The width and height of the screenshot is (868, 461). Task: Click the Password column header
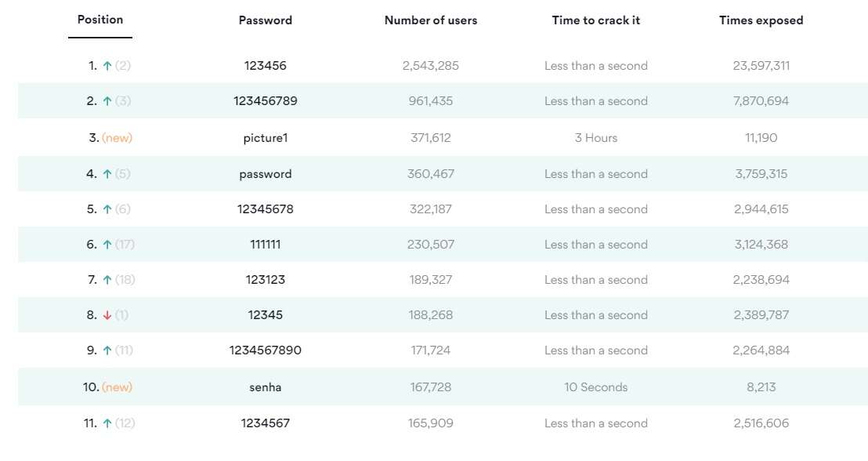266,20
